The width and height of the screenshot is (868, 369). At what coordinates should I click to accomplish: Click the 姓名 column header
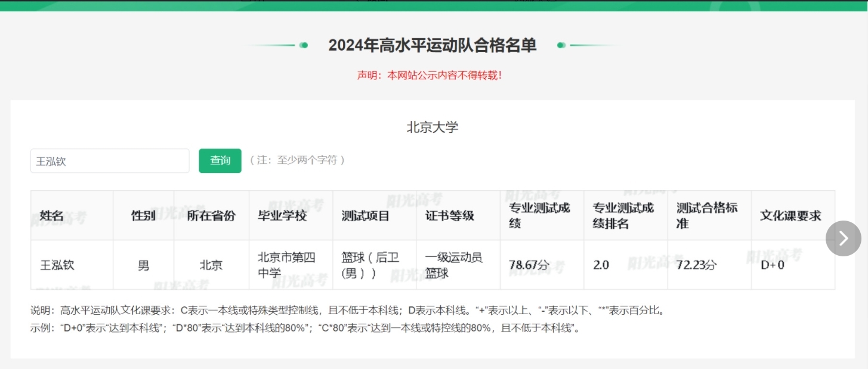tap(72, 216)
